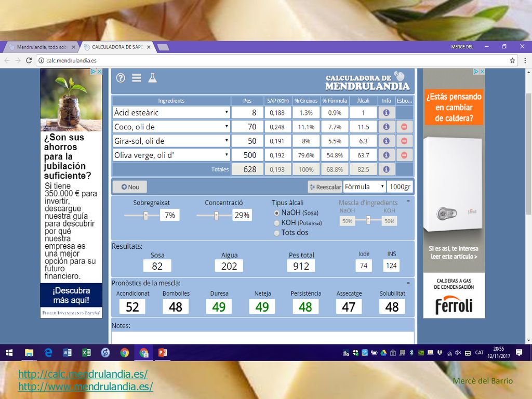Adjust the Sobregreixat slider

pyautogui.click(x=145, y=216)
